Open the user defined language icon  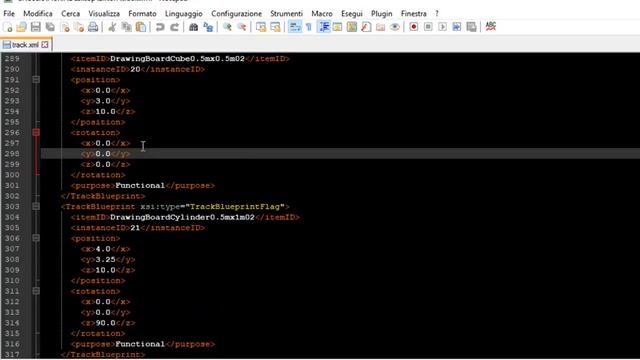coord(337,27)
